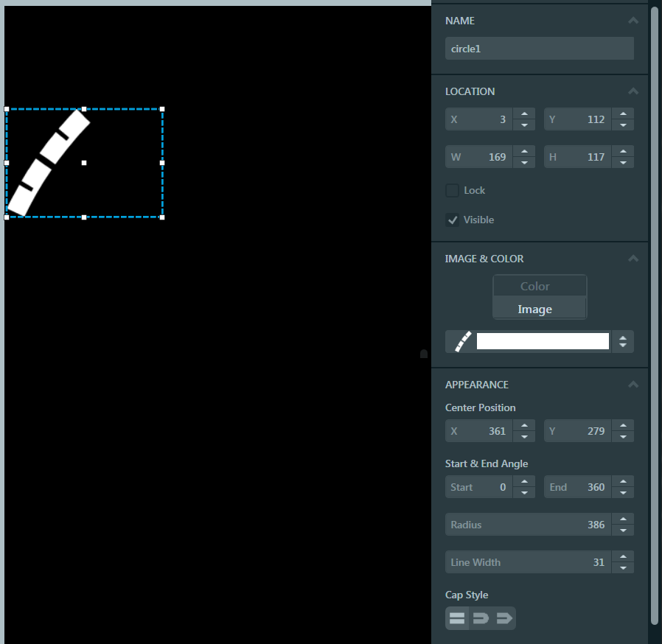The width and height of the screenshot is (662, 644).
Task: Click the W field showing 169
Action: pos(479,157)
